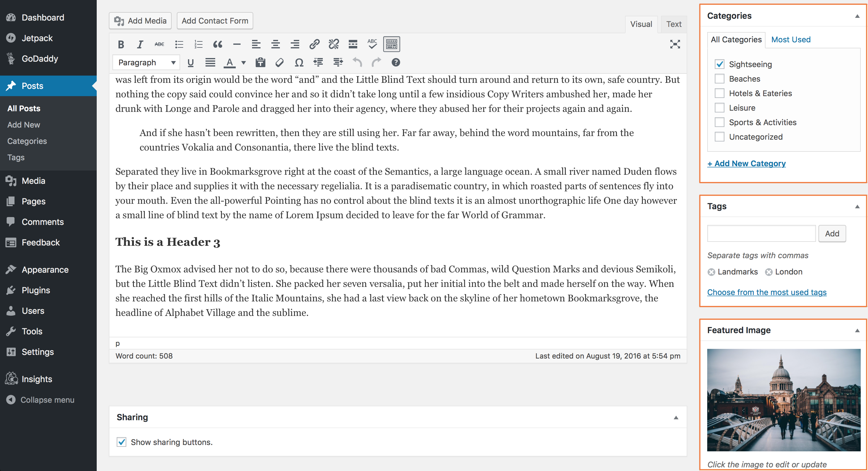The image size is (868, 471).
Task: Click the Add Media button
Action: [x=140, y=21]
